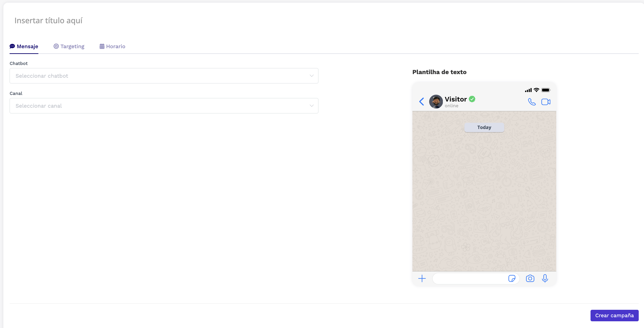Click the chevron arrow of the chatbot selector
The height and width of the screenshot is (328, 644).
tap(311, 76)
